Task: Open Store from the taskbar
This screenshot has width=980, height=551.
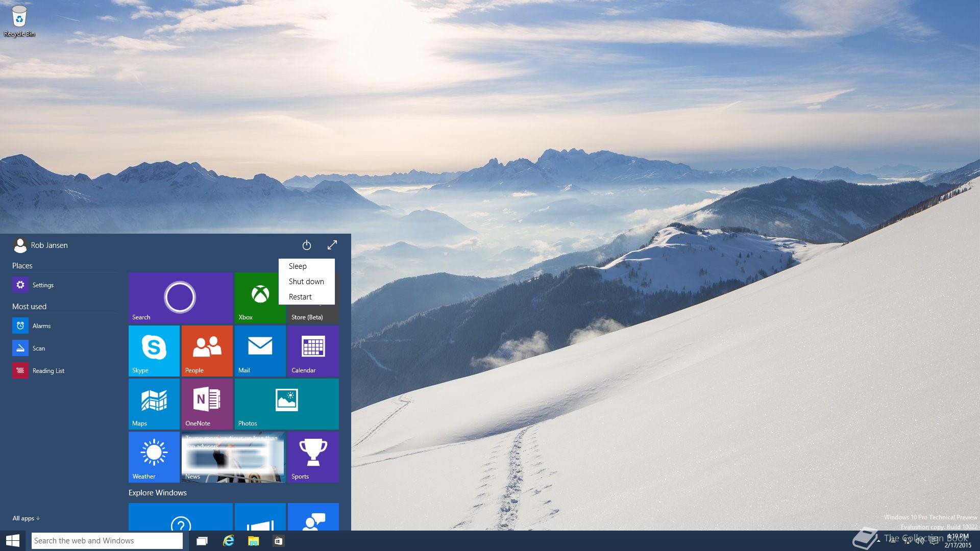Action: [x=279, y=541]
